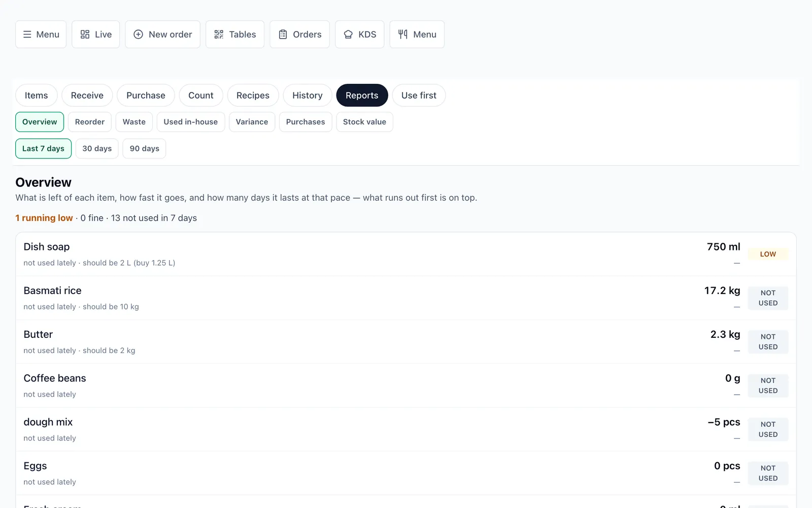Open the Coffee beans item

tap(406, 386)
